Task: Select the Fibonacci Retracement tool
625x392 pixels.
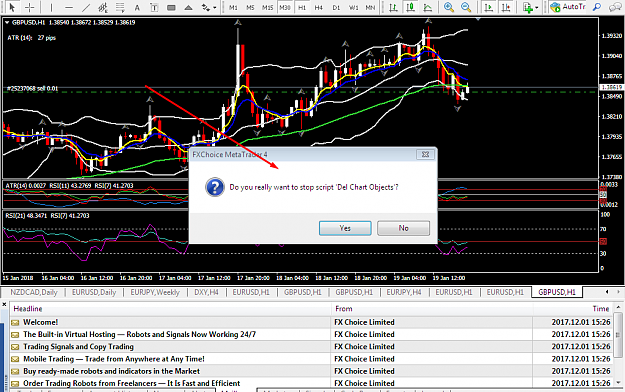Action: pyautogui.click(x=120, y=7)
